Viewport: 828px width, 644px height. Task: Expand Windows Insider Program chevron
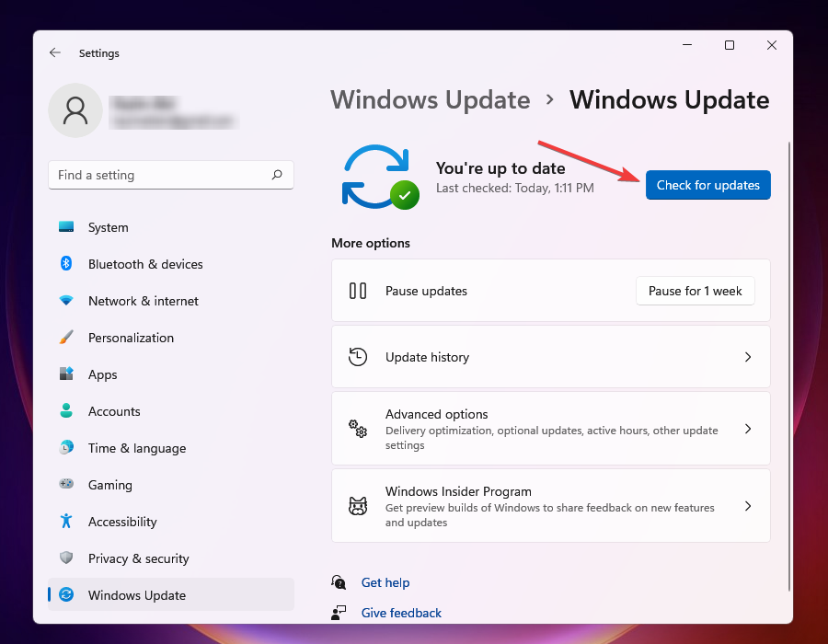point(748,506)
